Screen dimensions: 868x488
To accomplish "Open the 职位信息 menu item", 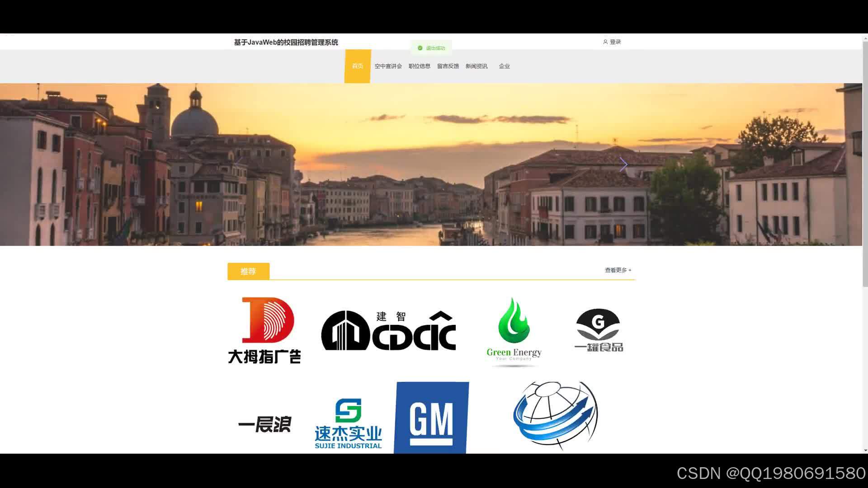I will 419,66.
